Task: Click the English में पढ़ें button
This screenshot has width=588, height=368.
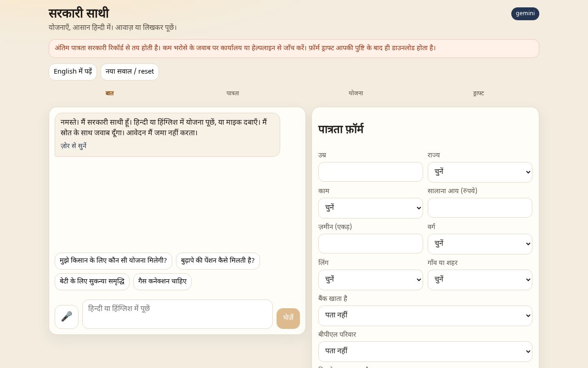Action: point(73,72)
